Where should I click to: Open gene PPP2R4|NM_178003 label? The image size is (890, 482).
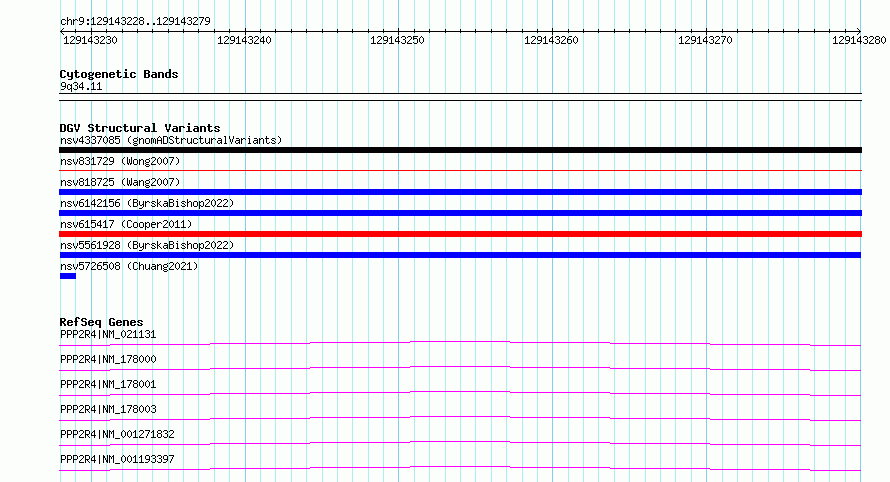tap(108, 409)
